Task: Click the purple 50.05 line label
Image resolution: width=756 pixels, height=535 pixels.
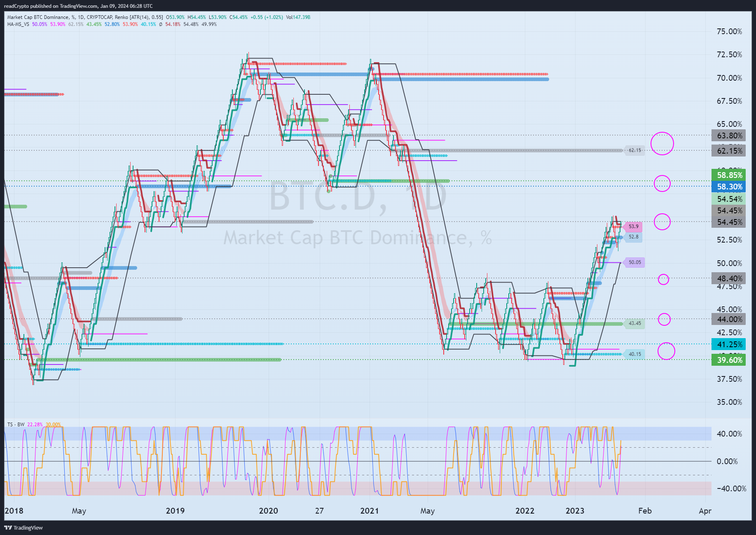Action: [x=634, y=262]
